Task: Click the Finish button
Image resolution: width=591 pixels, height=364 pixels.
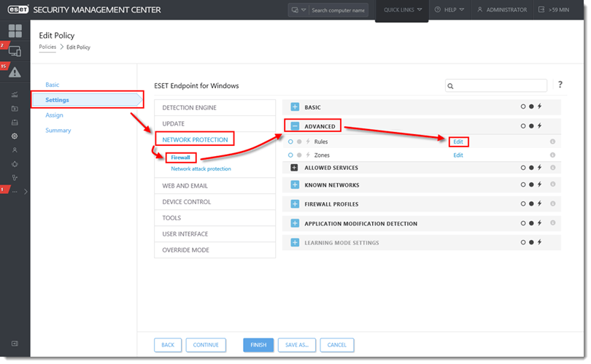Action: (x=258, y=345)
